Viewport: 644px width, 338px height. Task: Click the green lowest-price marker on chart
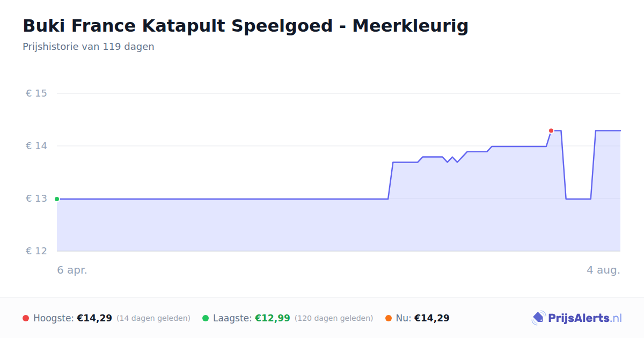[x=57, y=199]
